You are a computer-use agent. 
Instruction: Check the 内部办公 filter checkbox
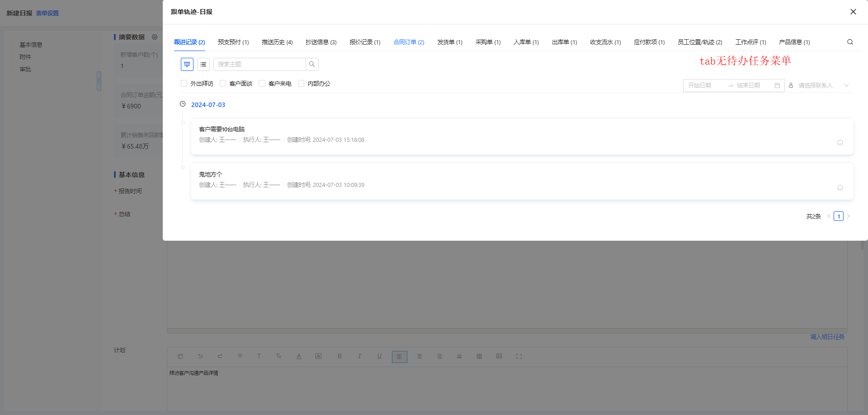click(x=301, y=84)
